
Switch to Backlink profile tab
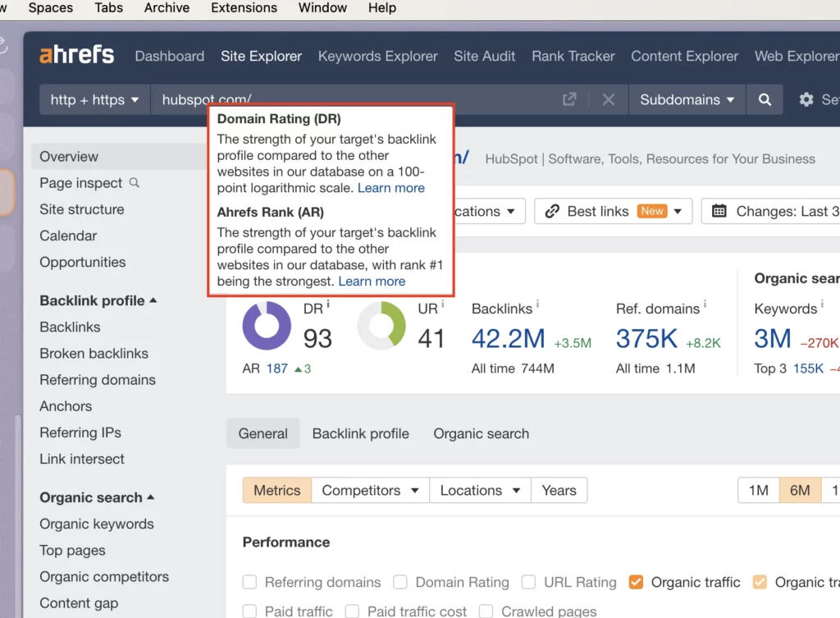(361, 433)
